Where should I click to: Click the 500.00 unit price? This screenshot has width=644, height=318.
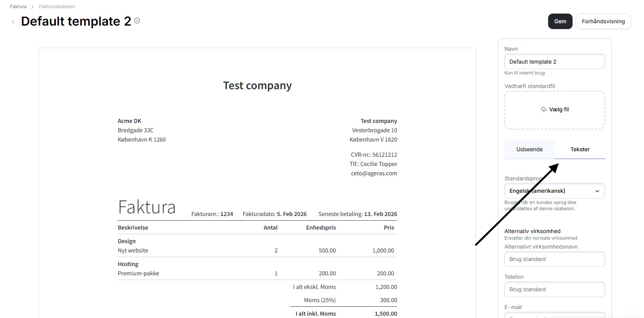click(327, 251)
